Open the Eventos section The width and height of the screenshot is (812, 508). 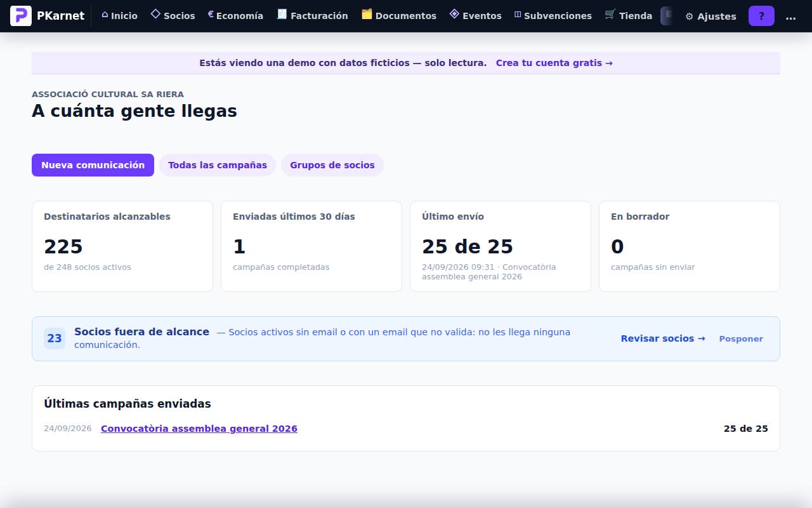click(x=475, y=16)
